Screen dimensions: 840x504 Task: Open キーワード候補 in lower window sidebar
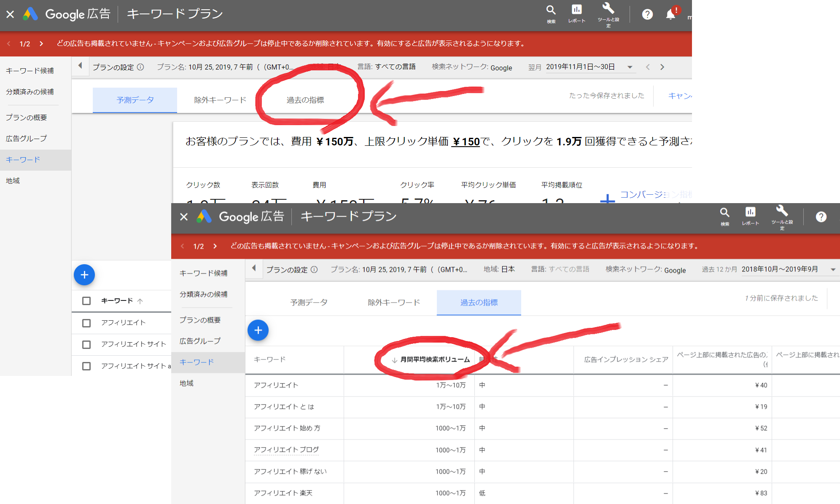point(204,273)
